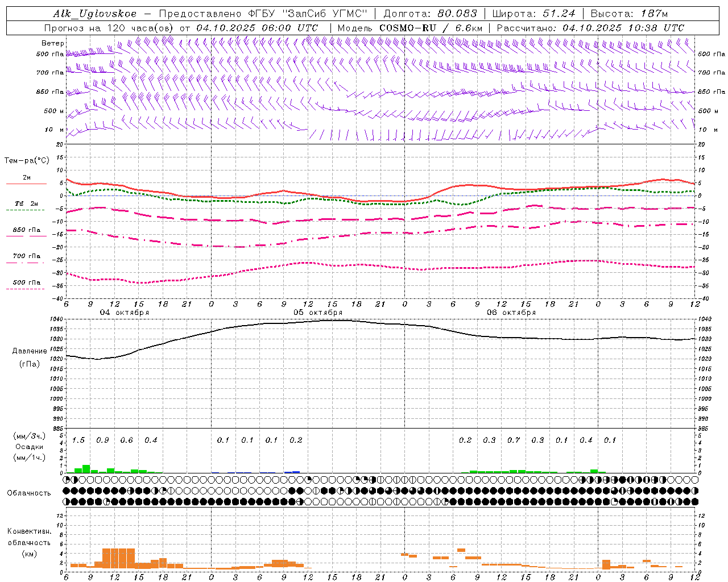Viewport: 728px width, 582px height.
Task: Click the Td 2м dew point legend label
Action: pyautogui.click(x=27, y=203)
